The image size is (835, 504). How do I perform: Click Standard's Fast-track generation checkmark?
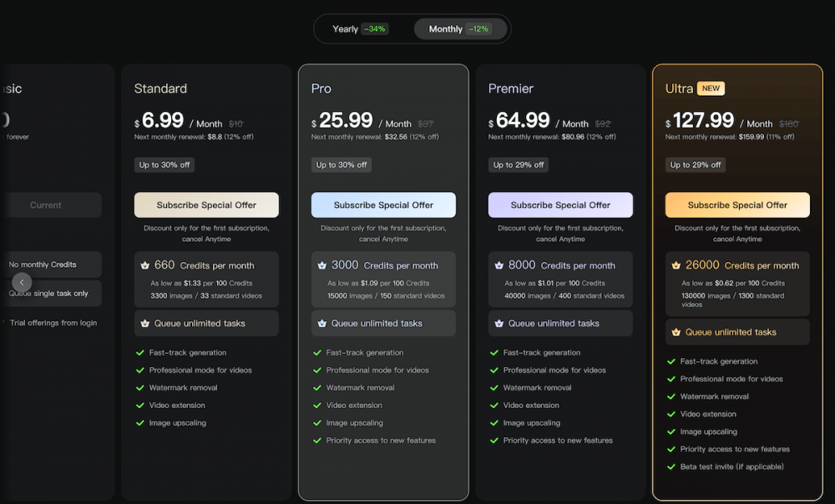(x=140, y=352)
